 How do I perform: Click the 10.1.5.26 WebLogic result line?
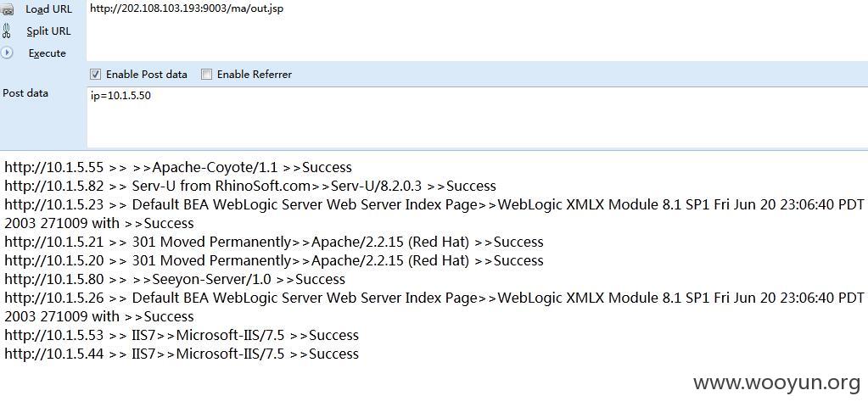434,307
